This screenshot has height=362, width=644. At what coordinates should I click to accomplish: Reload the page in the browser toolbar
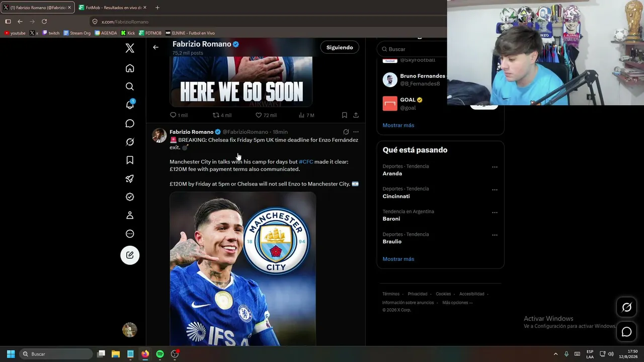click(x=44, y=22)
